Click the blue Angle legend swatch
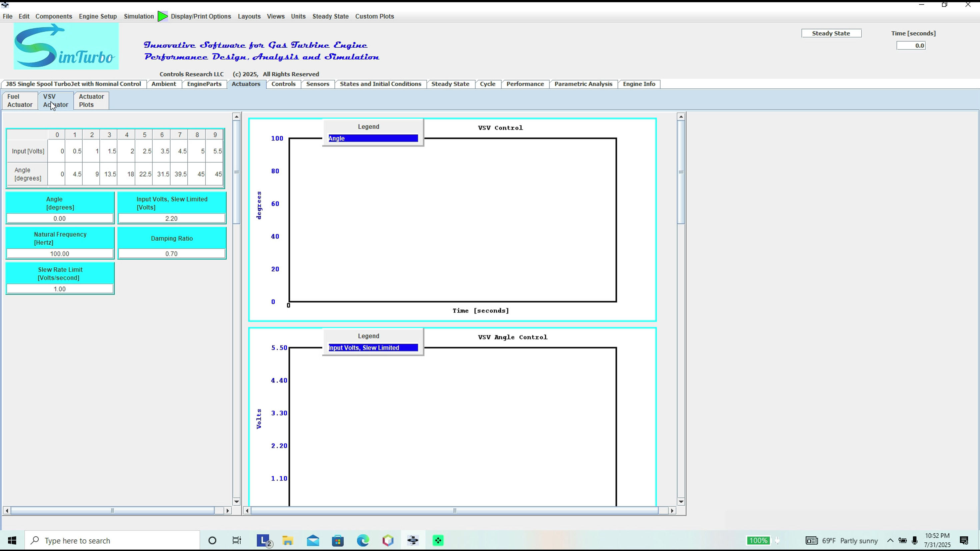The width and height of the screenshot is (980, 551). coord(373,138)
